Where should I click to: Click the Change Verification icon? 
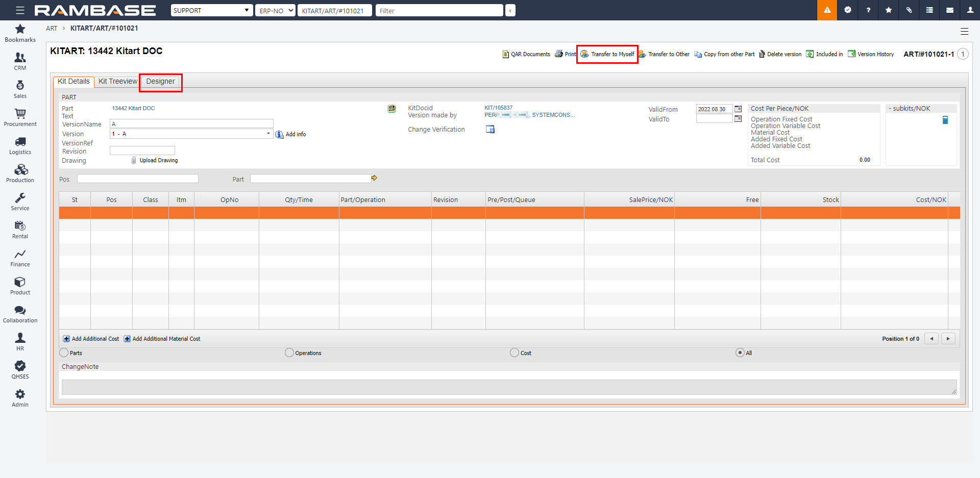tap(490, 130)
